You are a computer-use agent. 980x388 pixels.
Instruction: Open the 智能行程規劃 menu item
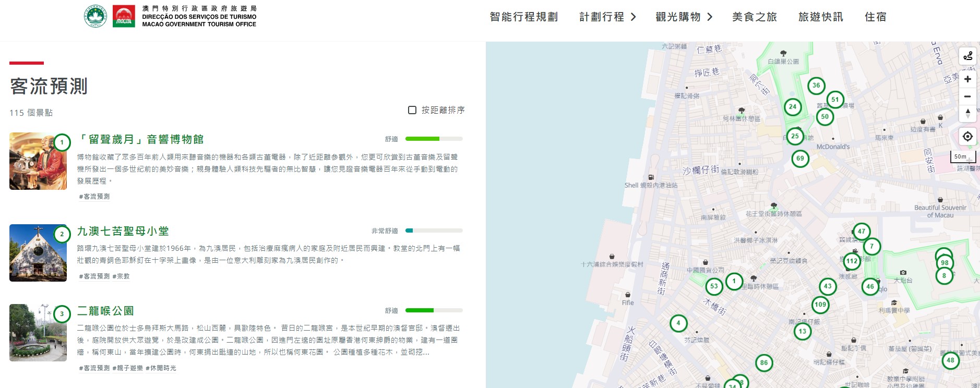point(524,17)
